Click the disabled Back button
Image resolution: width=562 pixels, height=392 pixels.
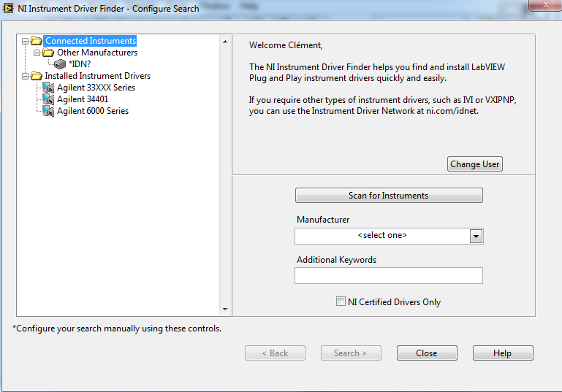pyautogui.click(x=275, y=353)
